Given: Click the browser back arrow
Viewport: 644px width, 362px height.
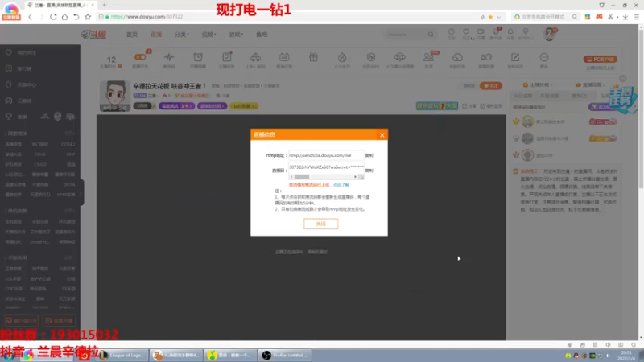Looking at the screenshot, I should tap(30, 17).
